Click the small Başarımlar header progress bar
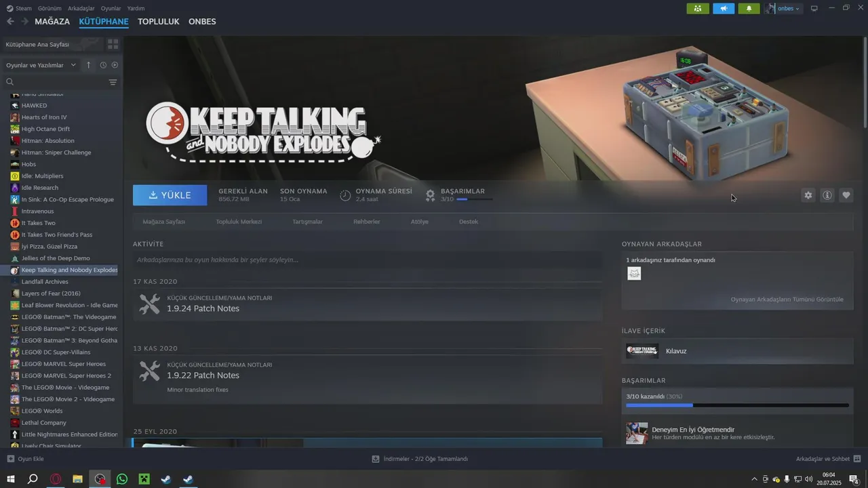This screenshot has width=868, height=488. click(475, 199)
